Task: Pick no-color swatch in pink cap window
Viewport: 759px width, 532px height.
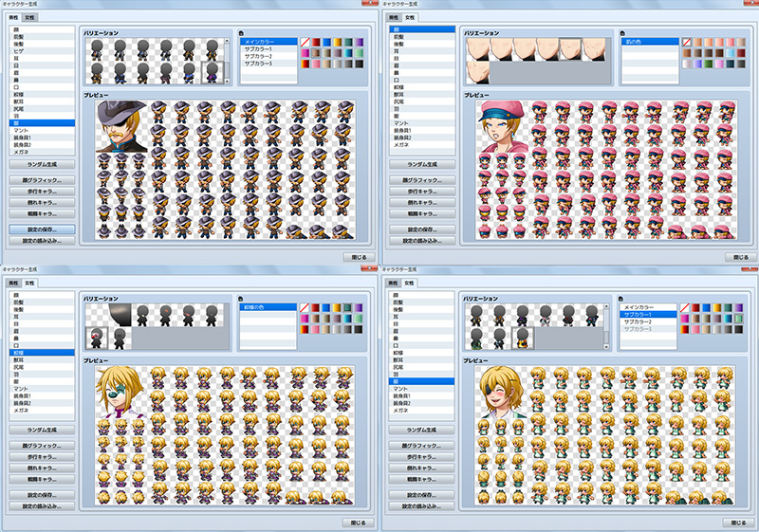Action: click(687, 43)
